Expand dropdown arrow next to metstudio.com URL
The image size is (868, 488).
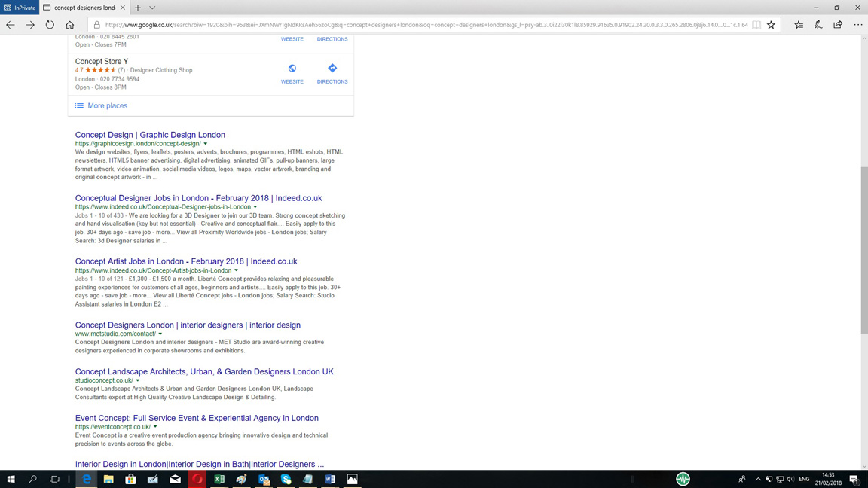click(160, 334)
